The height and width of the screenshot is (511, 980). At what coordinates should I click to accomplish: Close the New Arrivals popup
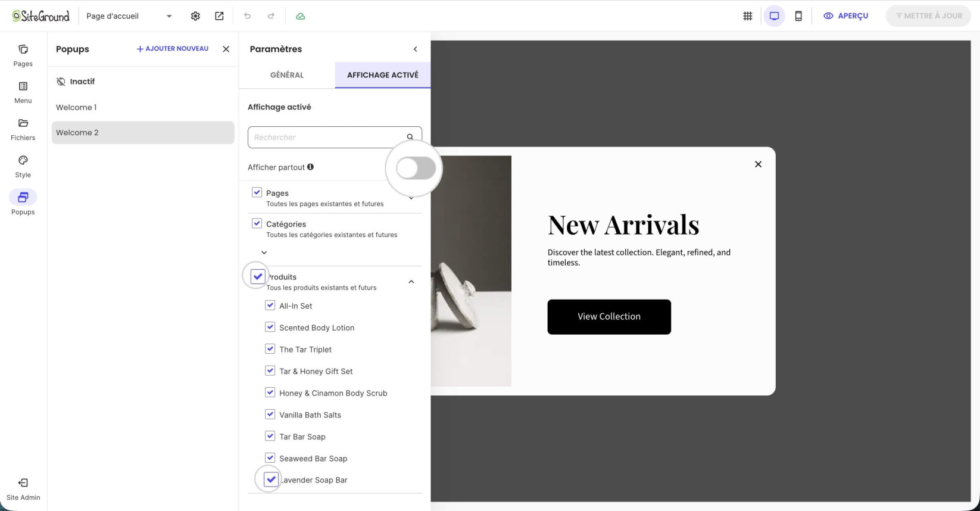click(758, 164)
